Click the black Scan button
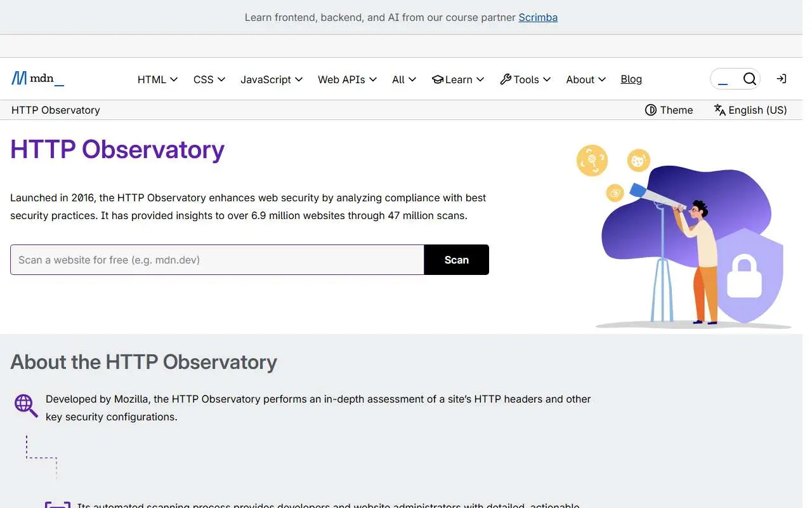Screen dimensions: 812x508 tap(457, 260)
